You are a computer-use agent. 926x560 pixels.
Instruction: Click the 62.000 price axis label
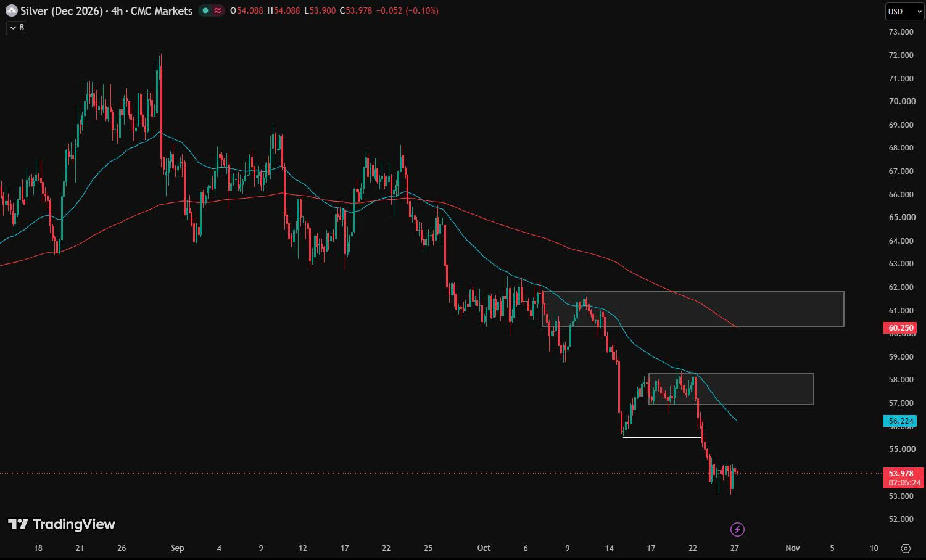[901, 287]
